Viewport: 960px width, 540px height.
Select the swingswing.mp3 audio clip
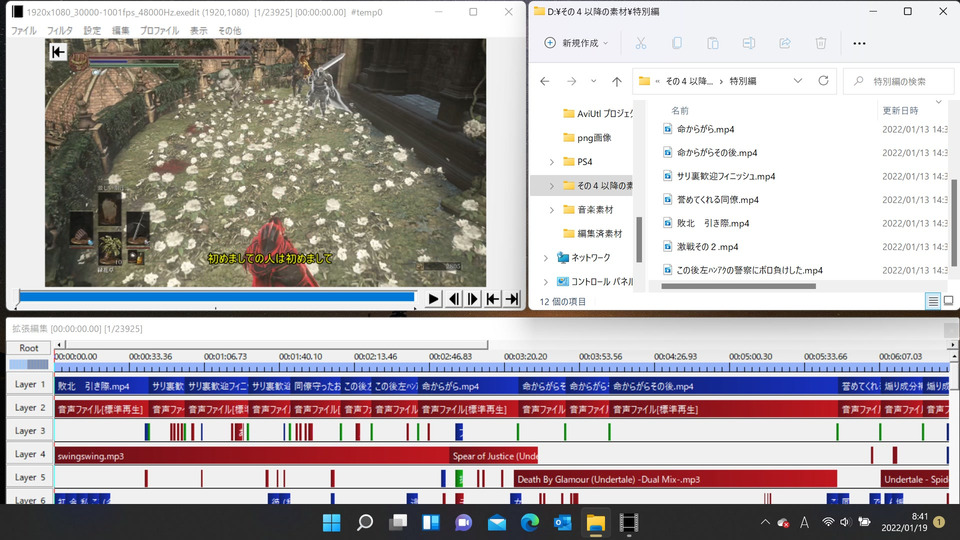click(252, 456)
